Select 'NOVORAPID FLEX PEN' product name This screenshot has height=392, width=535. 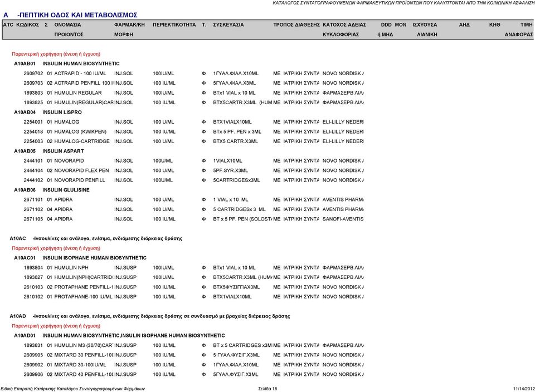81,170
